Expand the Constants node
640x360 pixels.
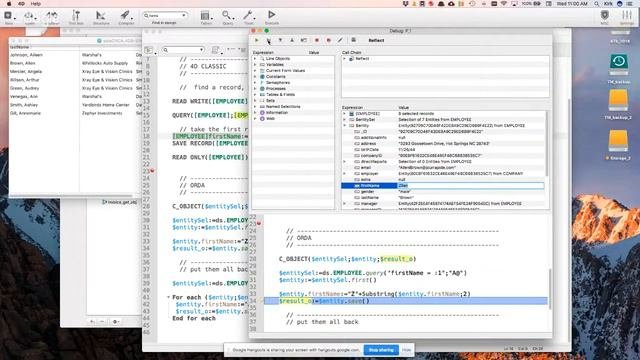(x=256, y=77)
